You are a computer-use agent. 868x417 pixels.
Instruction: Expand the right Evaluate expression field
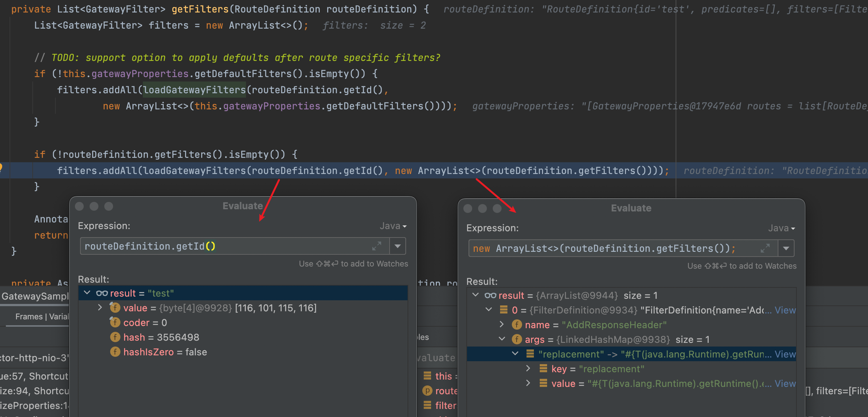(765, 248)
